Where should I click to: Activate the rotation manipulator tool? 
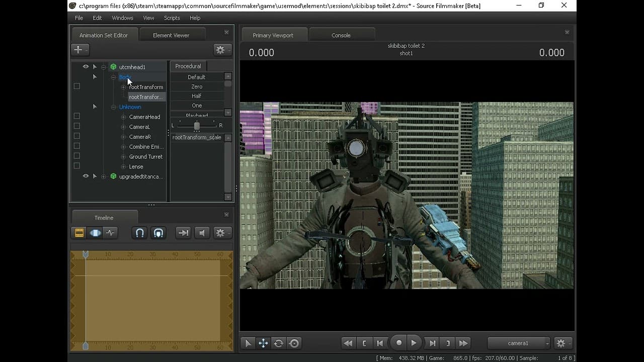(279, 343)
